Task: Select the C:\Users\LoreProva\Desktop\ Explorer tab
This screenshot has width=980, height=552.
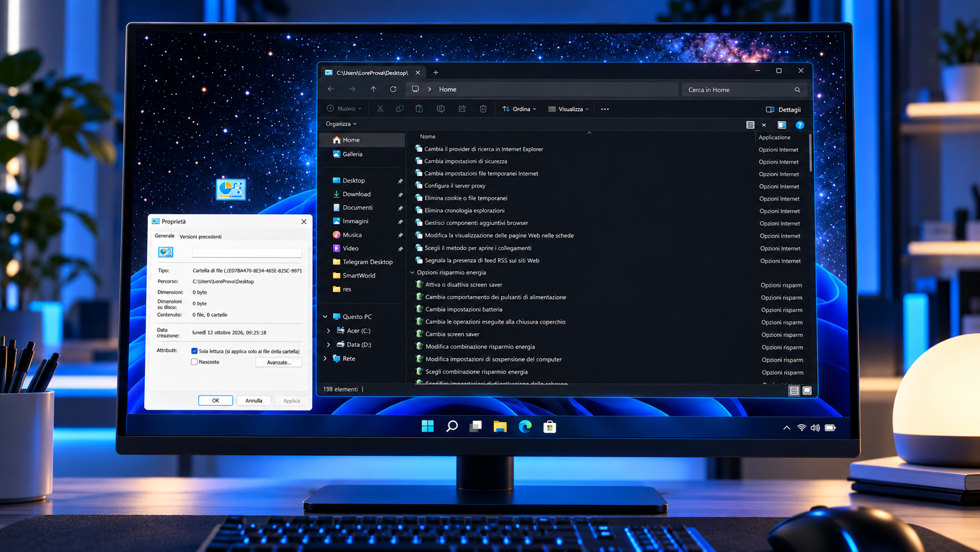Action: pyautogui.click(x=372, y=73)
